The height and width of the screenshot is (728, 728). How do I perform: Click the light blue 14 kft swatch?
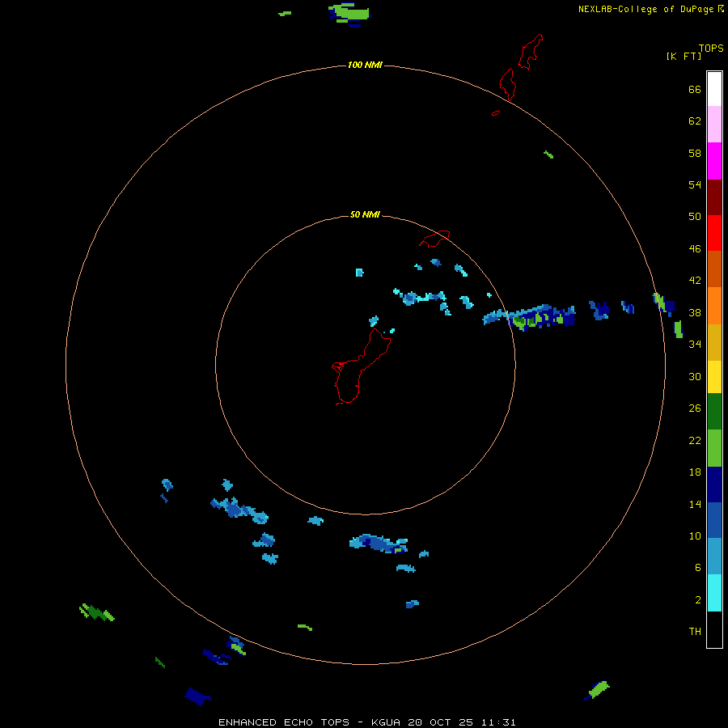tap(714, 556)
